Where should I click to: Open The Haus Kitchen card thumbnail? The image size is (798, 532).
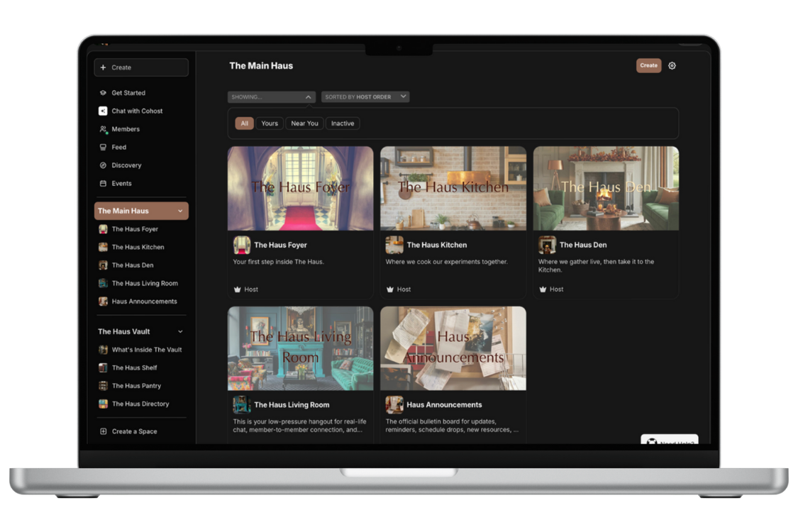pyautogui.click(x=453, y=188)
